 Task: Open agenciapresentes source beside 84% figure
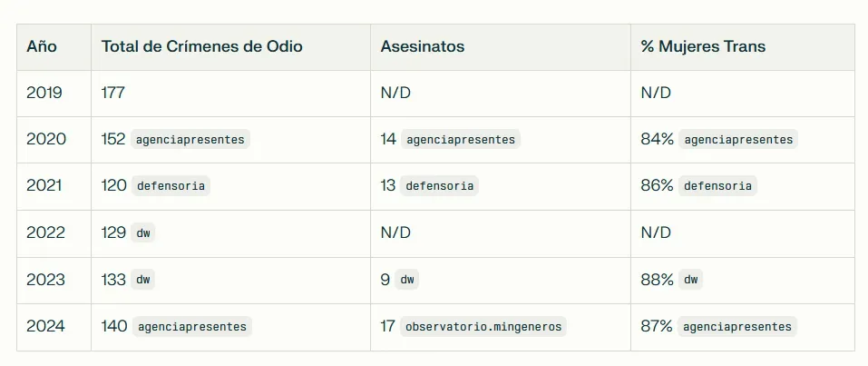(x=738, y=140)
